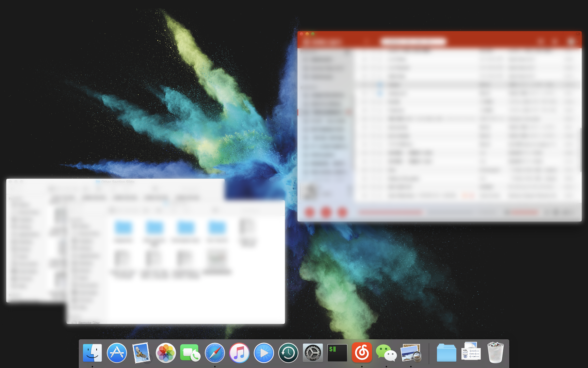588x368 pixels.
Task: Open Time Machine from the Dock
Action: [x=288, y=353]
